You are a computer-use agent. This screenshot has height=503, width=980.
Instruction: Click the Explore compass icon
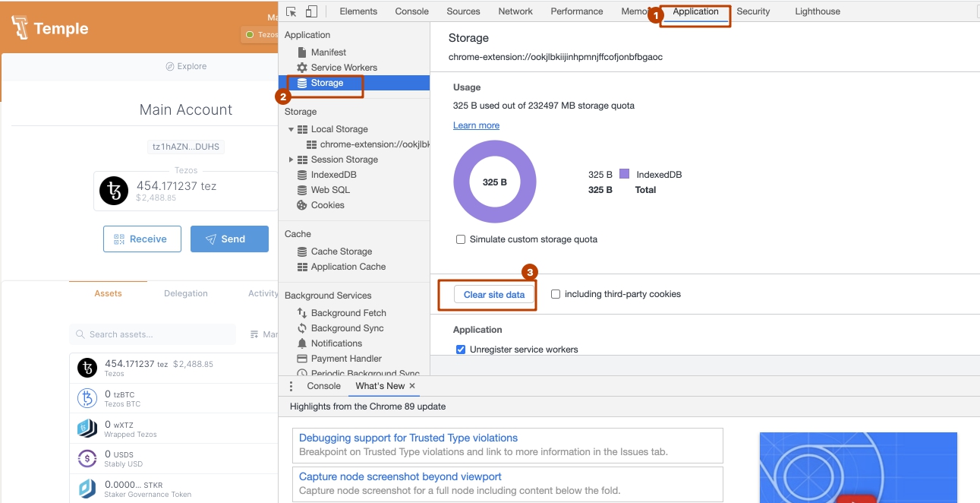point(170,66)
